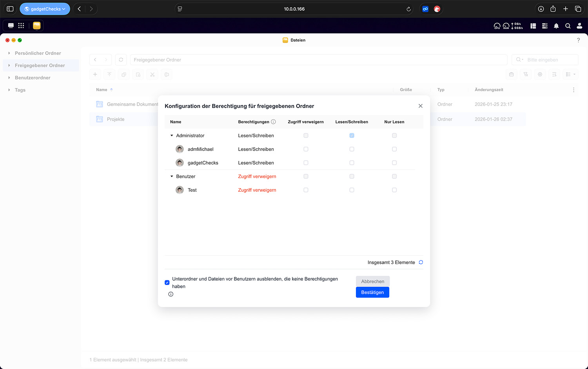The image size is (588, 369).
Task: Click the user account icon
Action: (x=579, y=26)
